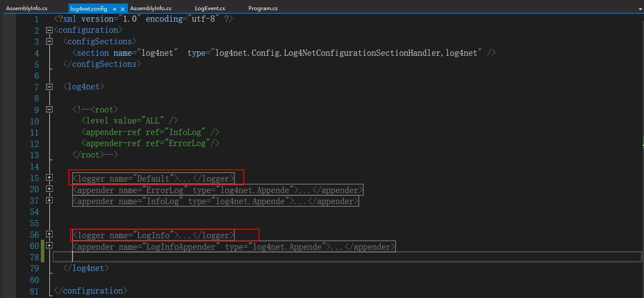Collapse the log4net element at line 7
This screenshot has width=644, height=298.
[x=49, y=87]
